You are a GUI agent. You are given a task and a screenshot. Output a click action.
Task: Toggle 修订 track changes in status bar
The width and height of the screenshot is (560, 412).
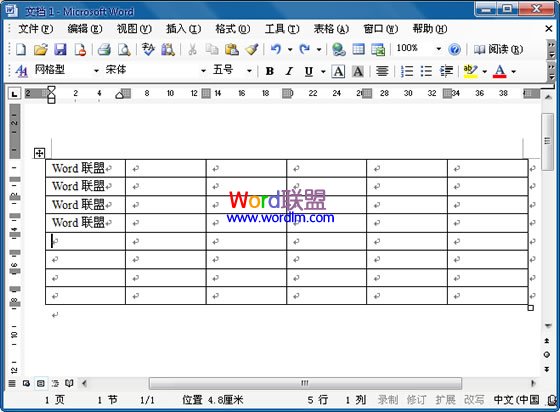(416, 400)
